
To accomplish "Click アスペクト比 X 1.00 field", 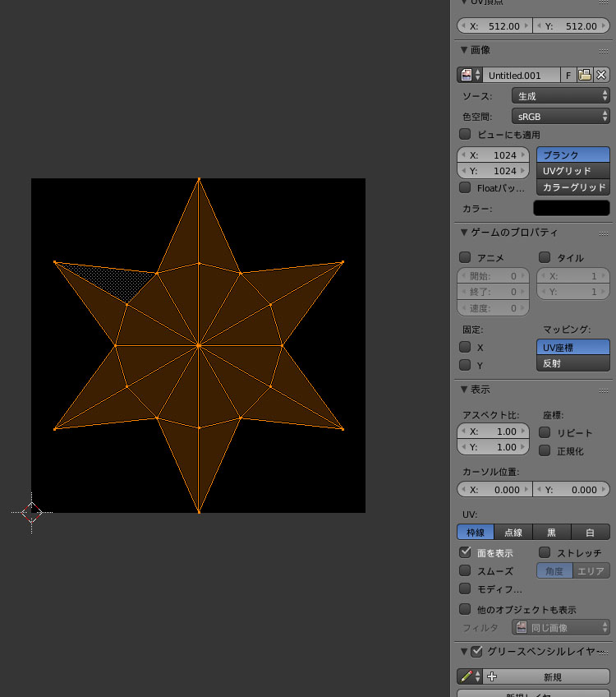I will tap(493, 432).
